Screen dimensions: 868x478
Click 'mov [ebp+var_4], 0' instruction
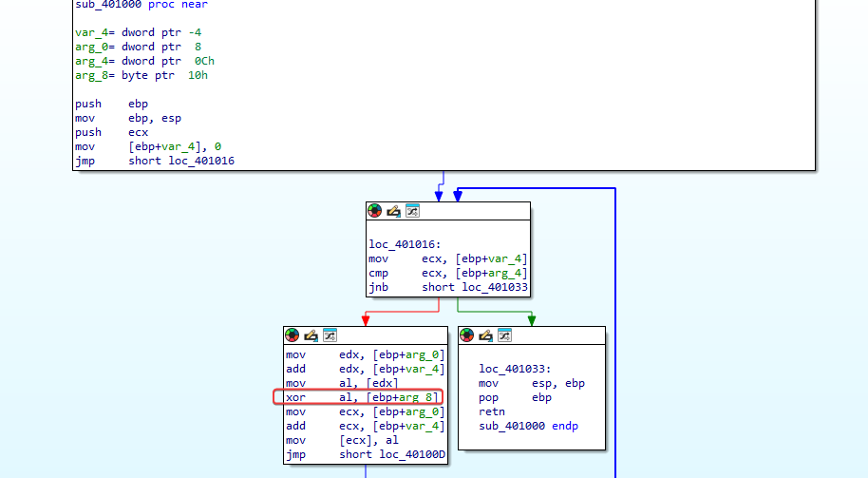[x=148, y=146]
